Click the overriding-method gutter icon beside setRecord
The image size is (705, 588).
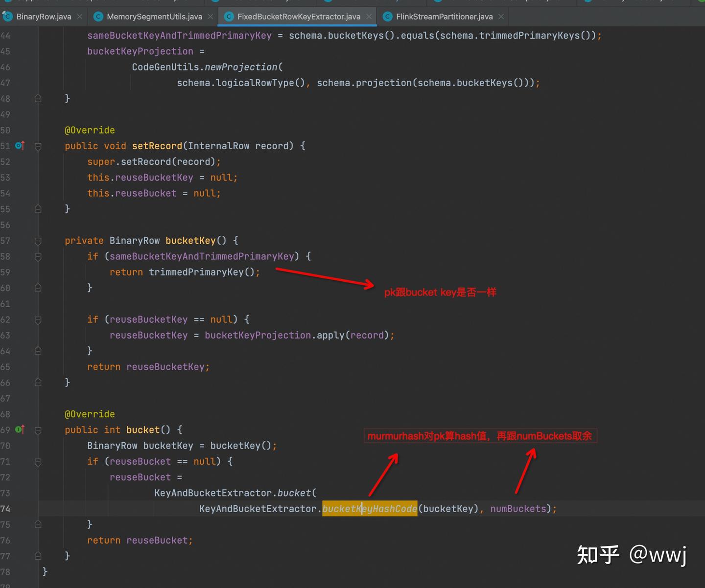click(x=19, y=145)
